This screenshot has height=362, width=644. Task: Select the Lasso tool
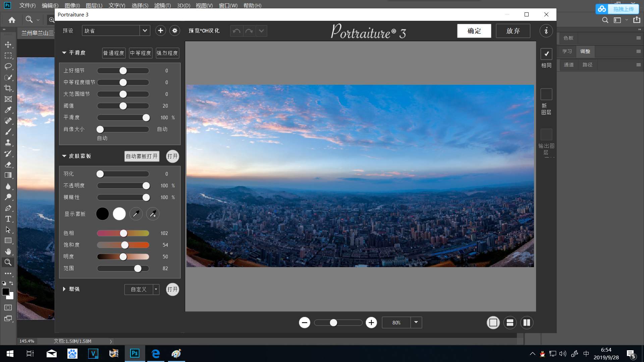(8, 66)
